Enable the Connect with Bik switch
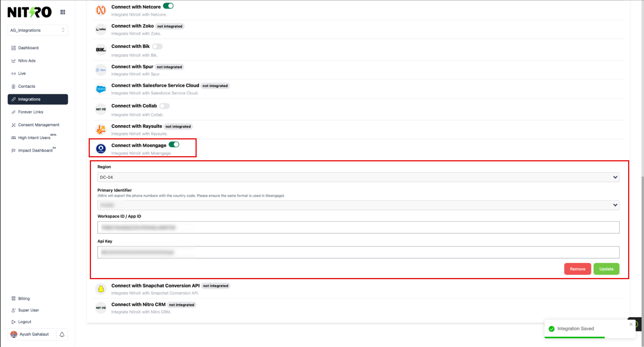This screenshot has height=347, width=644. pos(157,46)
